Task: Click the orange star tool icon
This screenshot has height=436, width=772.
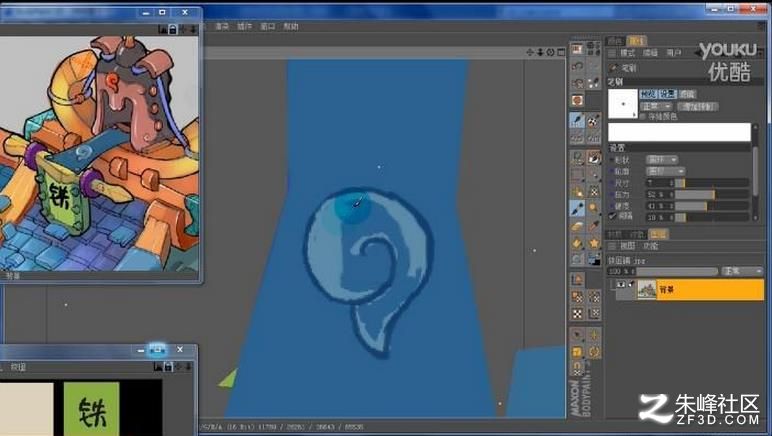Action: click(x=594, y=243)
